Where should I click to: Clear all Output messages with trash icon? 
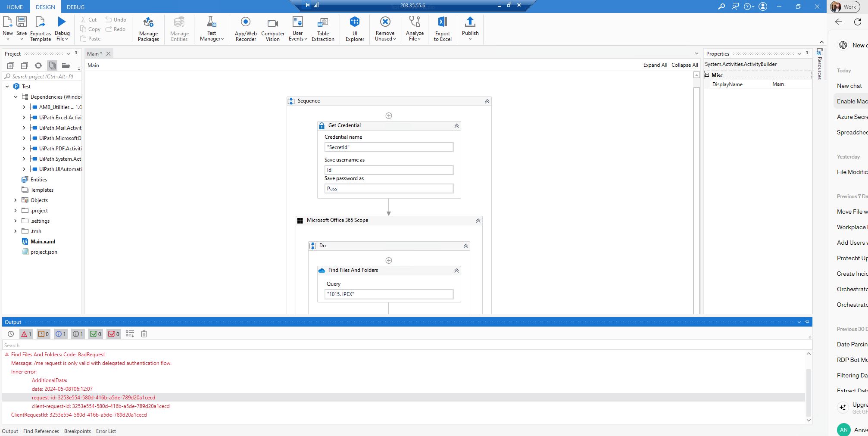[x=144, y=334]
